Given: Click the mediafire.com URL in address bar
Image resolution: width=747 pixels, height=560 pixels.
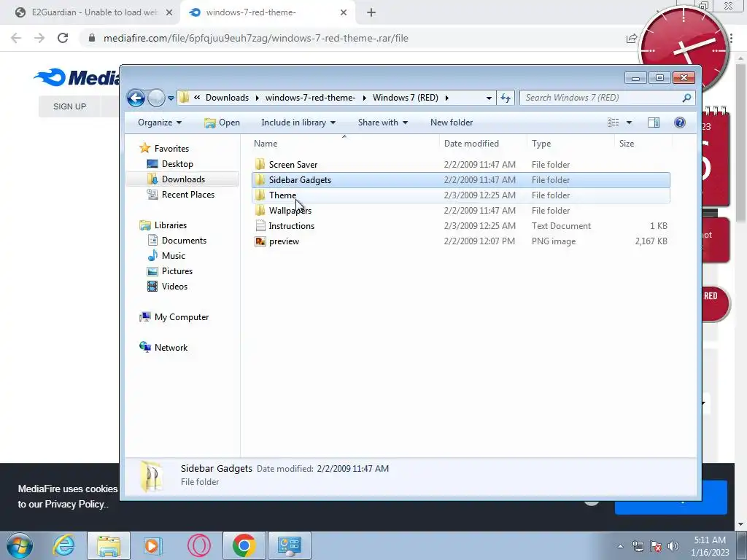Looking at the screenshot, I should (x=256, y=38).
